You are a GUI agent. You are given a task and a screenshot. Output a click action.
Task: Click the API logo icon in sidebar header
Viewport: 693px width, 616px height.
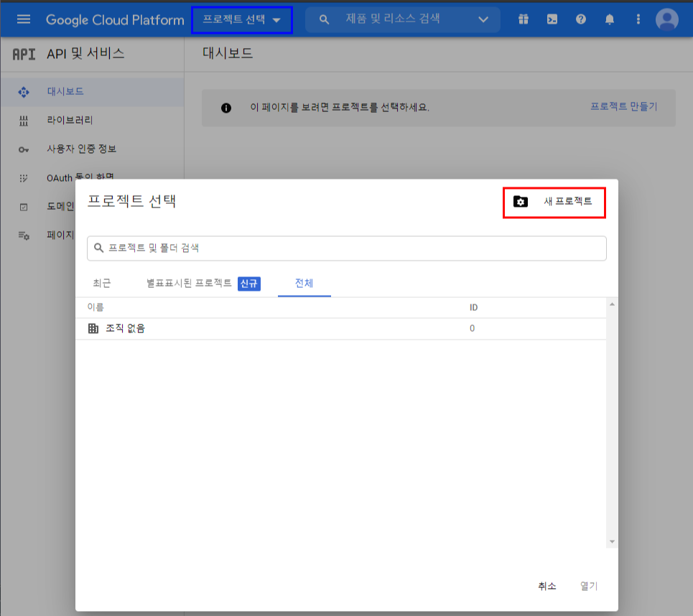click(x=24, y=55)
